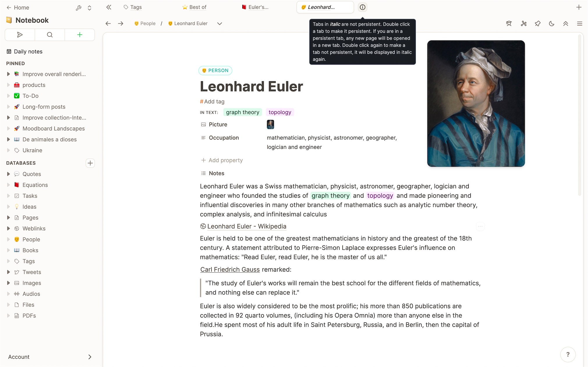
Task: Expand the Quotes database tree item
Action: point(8,174)
